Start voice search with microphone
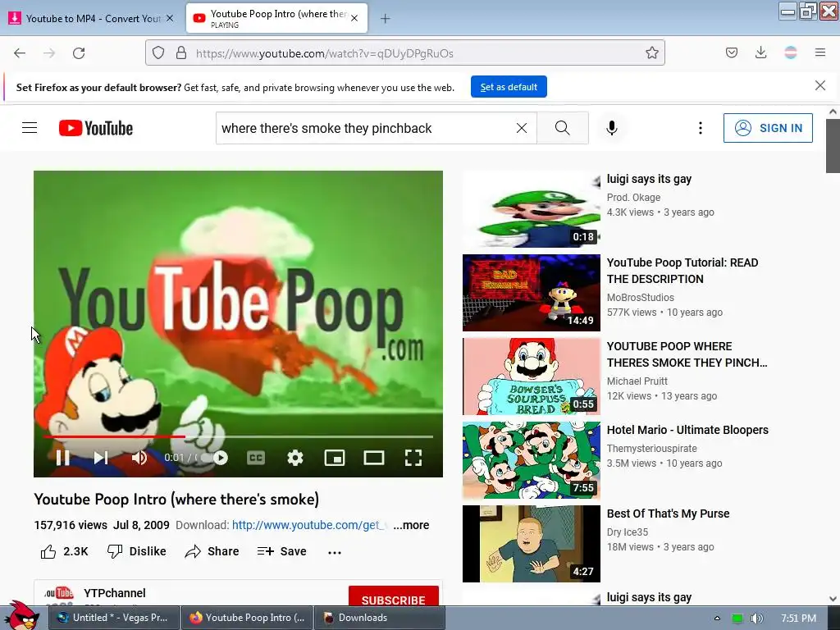Image resolution: width=840 pixels, height=630 pixels. pyautogui.click(x=612, y=128)
